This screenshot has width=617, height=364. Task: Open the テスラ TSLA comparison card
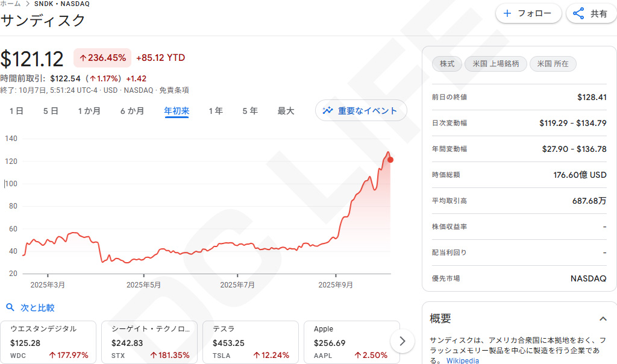tap(251, 342)
